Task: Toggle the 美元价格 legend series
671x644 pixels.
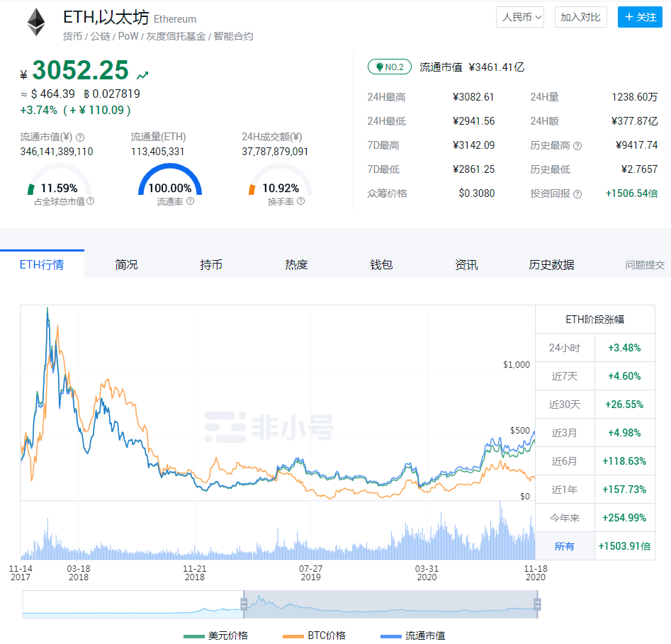Action: pyautogui.click(x=215, y=635)
